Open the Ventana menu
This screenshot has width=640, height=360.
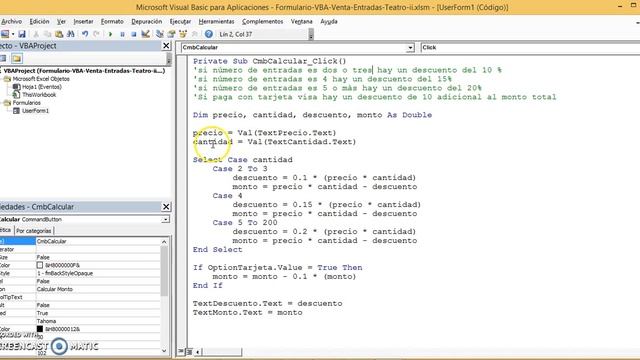[302, 21]
